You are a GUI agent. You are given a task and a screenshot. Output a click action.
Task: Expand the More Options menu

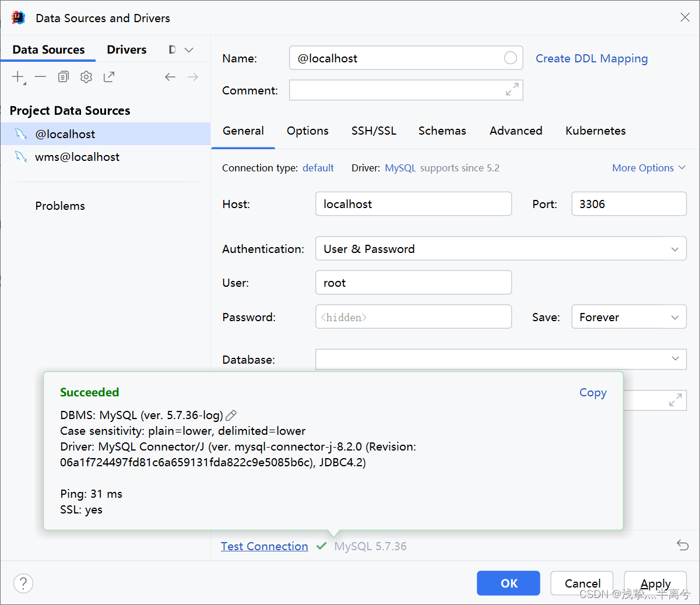(x=648, y=168)
